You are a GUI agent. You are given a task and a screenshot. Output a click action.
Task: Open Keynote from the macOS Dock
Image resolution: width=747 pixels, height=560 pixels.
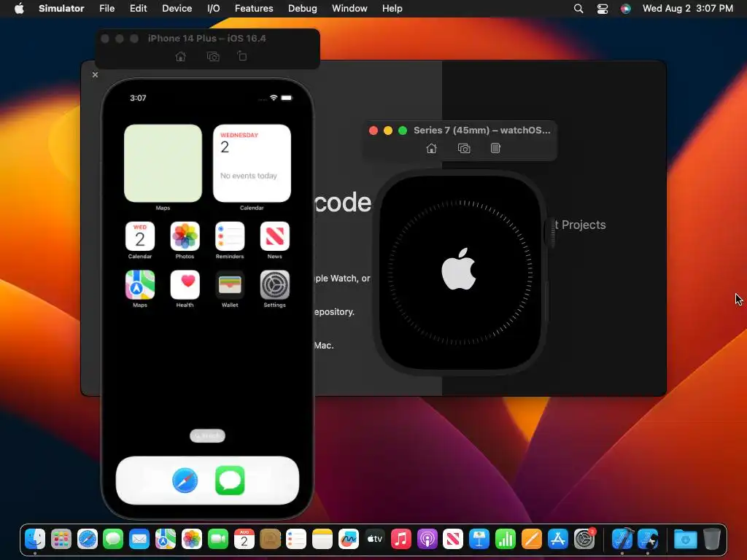click(479, 539)
